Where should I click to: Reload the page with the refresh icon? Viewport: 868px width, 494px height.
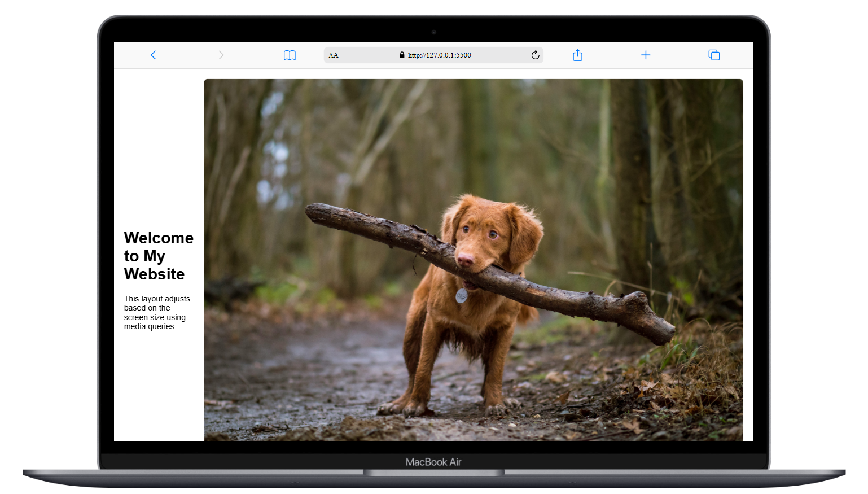tap(535, 55)
